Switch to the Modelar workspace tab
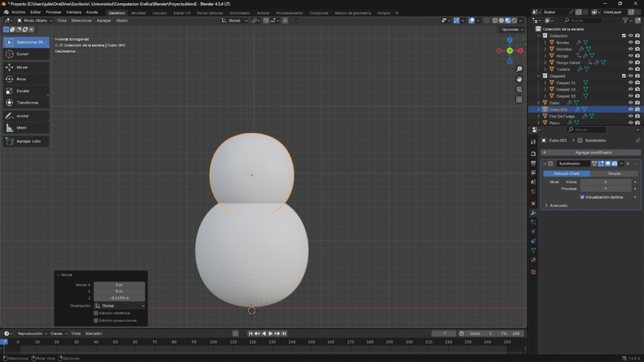Screen dimensions: 644x362 138,13
